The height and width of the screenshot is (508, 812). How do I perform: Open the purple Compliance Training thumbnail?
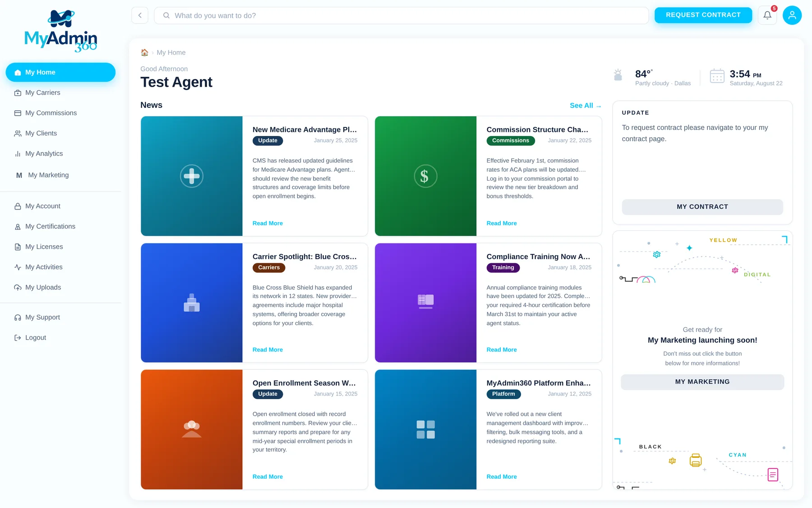(x=425, y=303)
